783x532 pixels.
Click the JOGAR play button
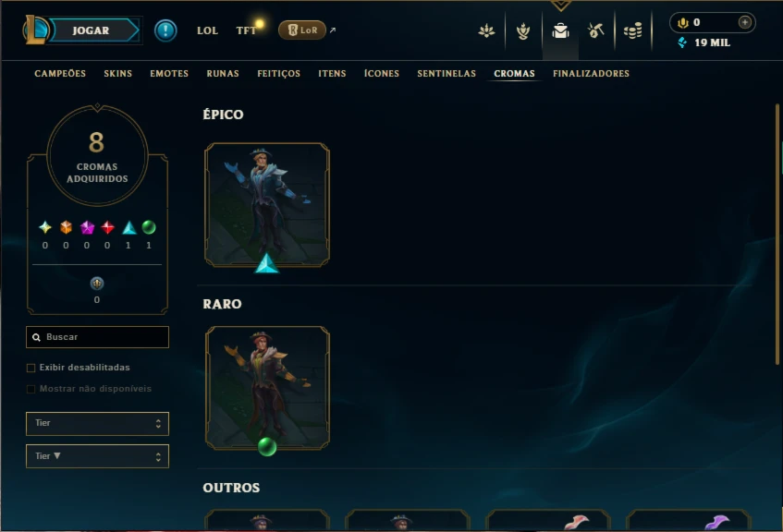click(92, 30)
